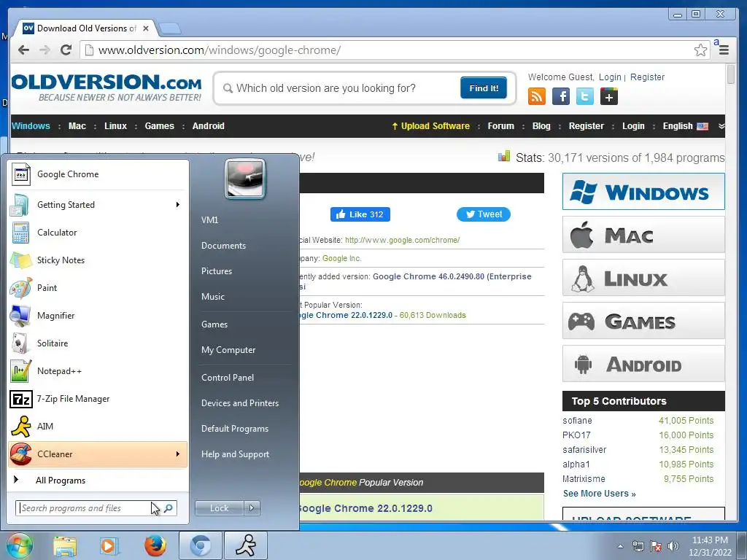
Task: Click the browser Back arrow
Action: click(x=23, y=50)
